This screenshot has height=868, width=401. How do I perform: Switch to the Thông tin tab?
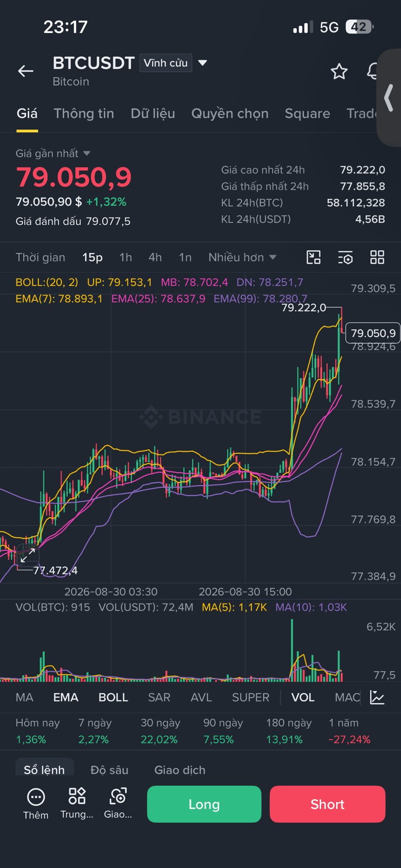[84, 113]
